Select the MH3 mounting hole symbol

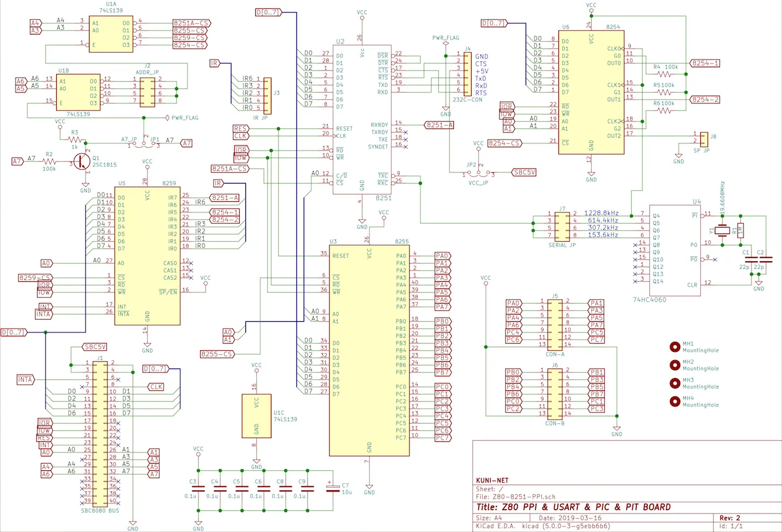(675, 383)
